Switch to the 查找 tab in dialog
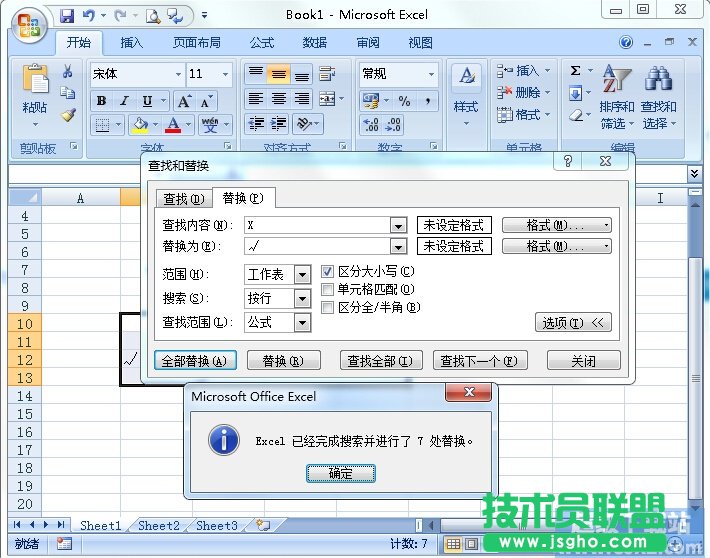This screenshot has height=558, width=710. point(183,198)
